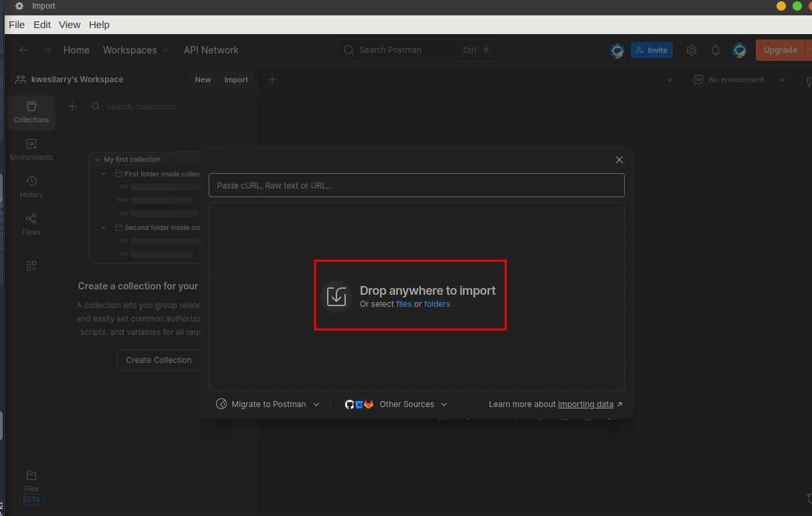The width and height of the screenshot is (812, 516).
Task: Open the importing data link
Action: coord(586,404)
